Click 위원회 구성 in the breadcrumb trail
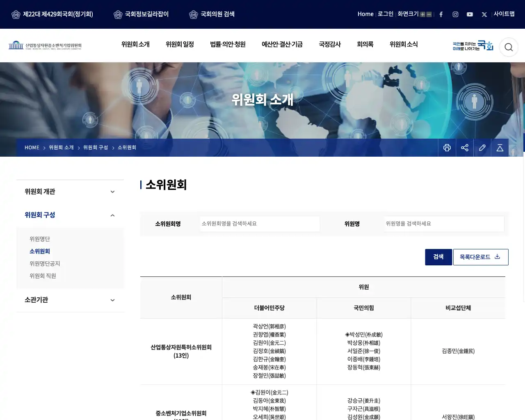525x420 pixels. [x=96, y=148]
